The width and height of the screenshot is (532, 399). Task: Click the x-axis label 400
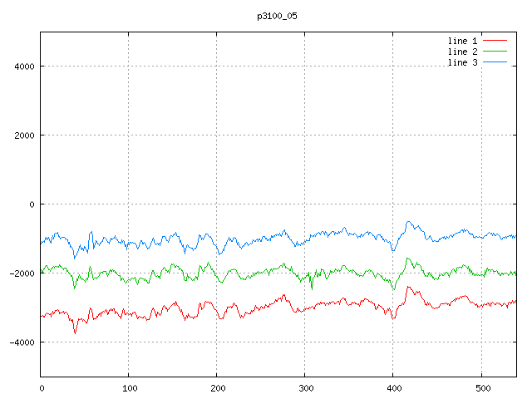click(x=394, y=388)
